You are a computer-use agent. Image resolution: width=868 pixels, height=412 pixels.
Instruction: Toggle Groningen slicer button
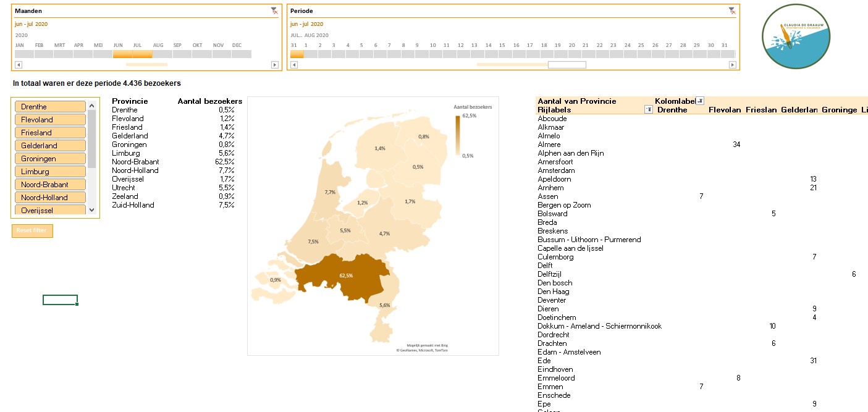click(50, 159)
